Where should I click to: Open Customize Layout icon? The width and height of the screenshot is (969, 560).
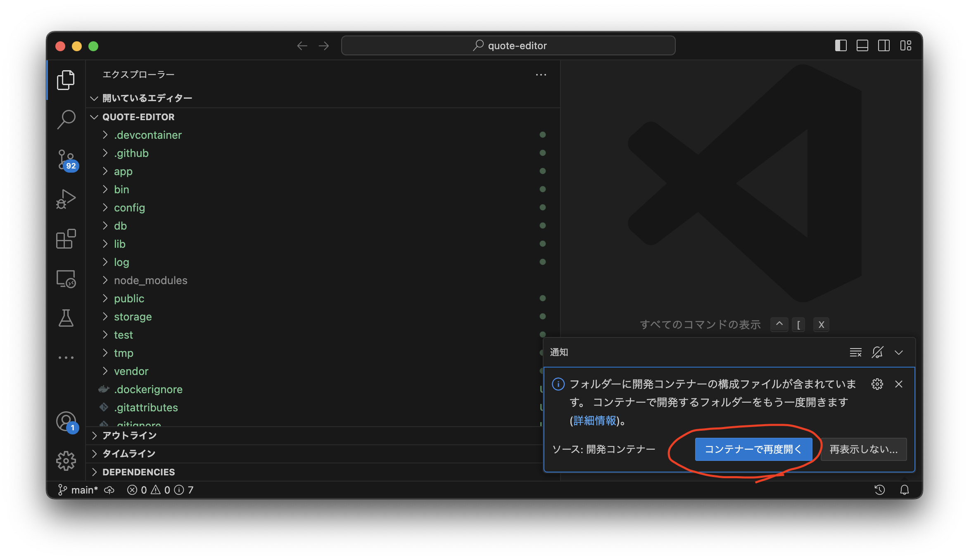pos(906,46)
